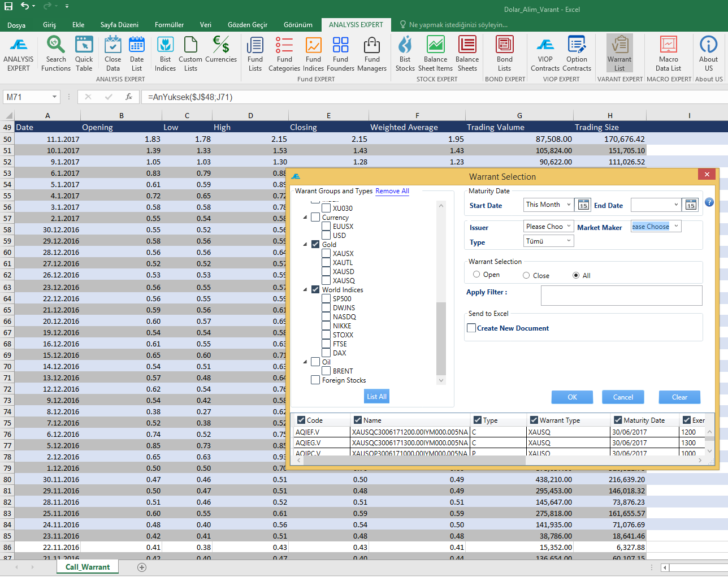Switch to the Görünüm tab

pos(298,24)
